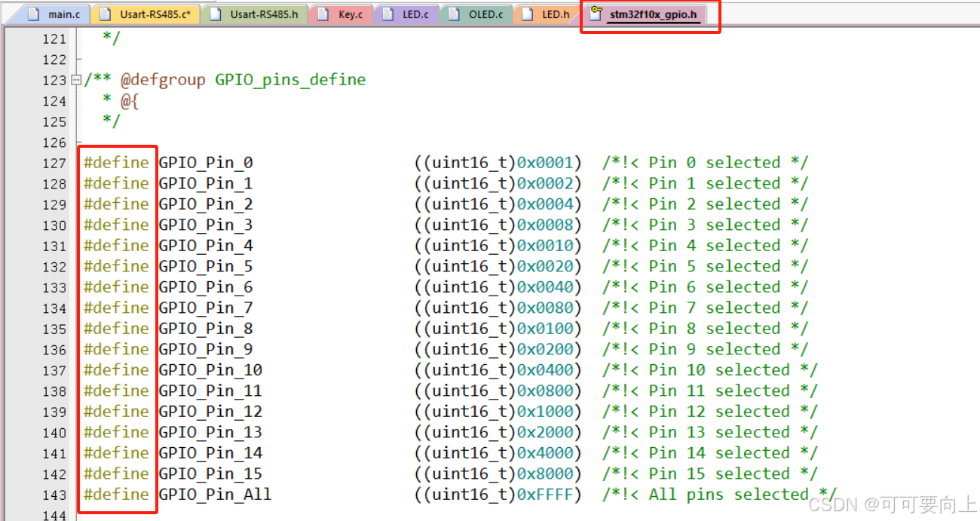Screen dimensions: 980x521
Task: Click the hex value 0x0040
Action: point(545,287)
